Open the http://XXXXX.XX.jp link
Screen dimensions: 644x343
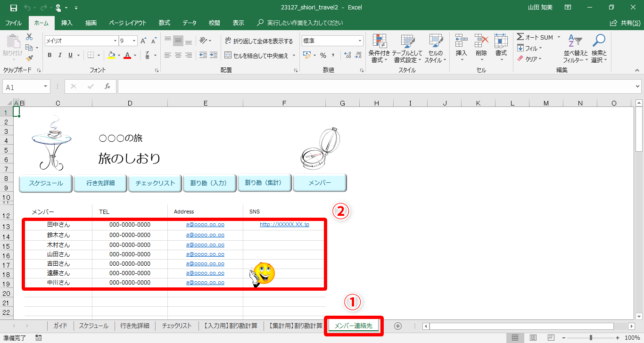coord(284,225)
